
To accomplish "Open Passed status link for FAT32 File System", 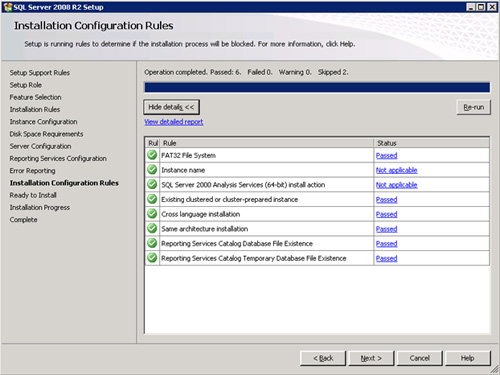I will (386, 155).
